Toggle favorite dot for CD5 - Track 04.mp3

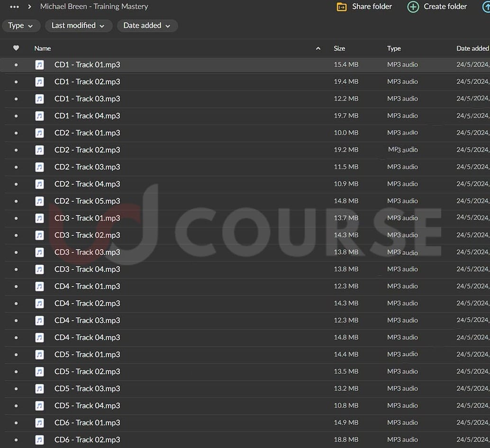point(16,406)
